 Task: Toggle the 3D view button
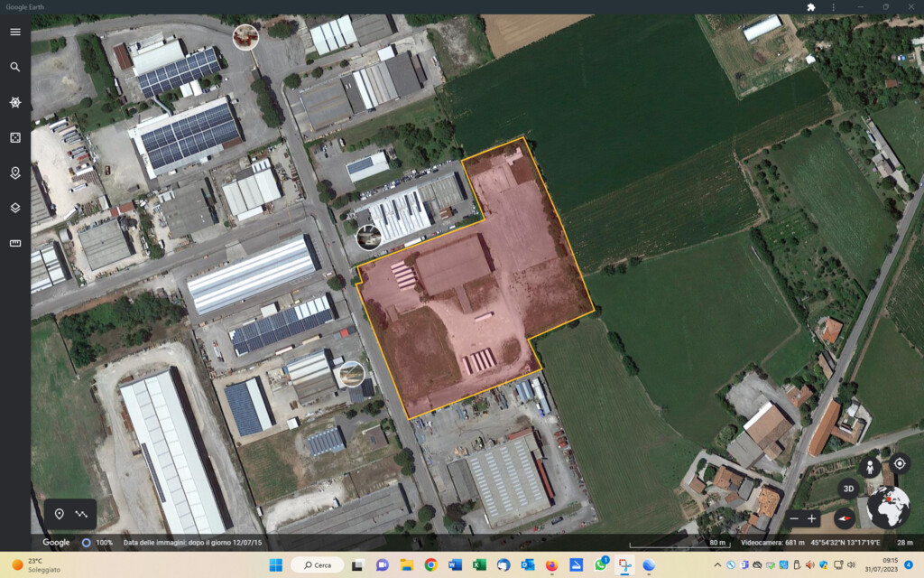(x=847, y=489)
